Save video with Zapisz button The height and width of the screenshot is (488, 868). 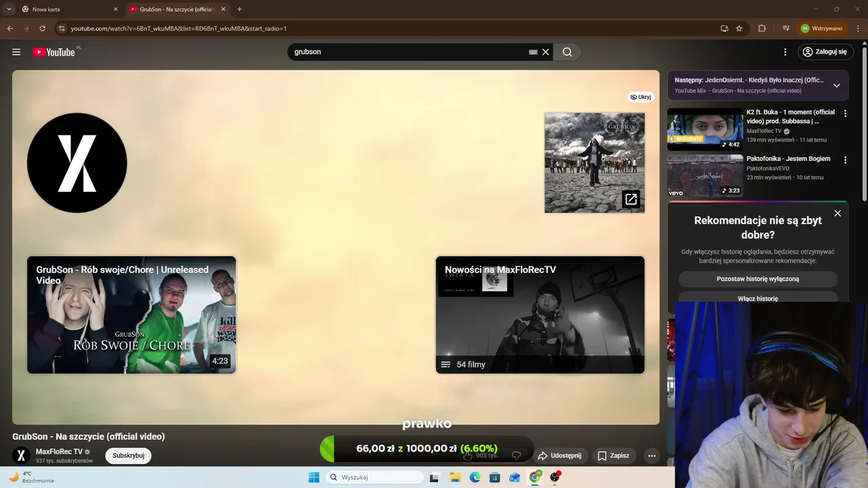point(613,455)
